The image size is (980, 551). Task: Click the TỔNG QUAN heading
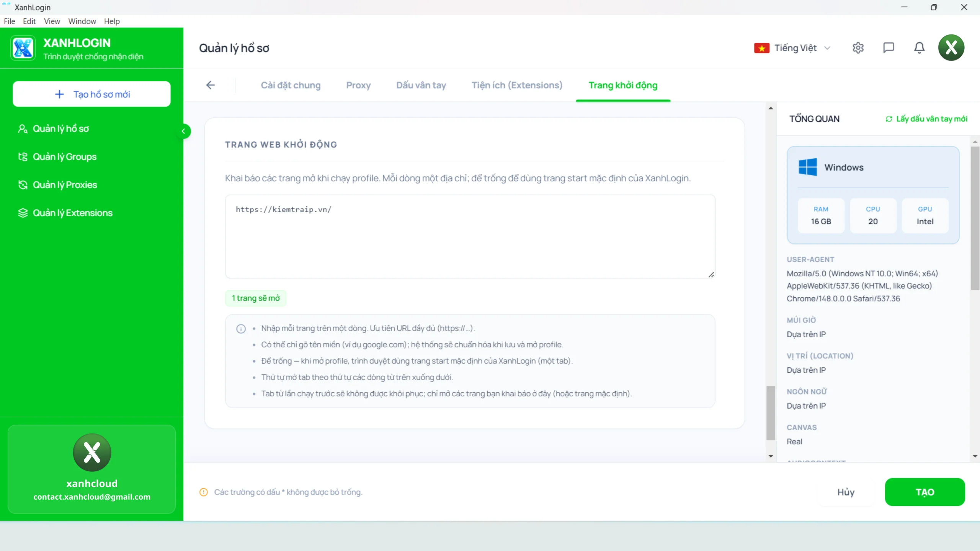[x=814, y=119]
